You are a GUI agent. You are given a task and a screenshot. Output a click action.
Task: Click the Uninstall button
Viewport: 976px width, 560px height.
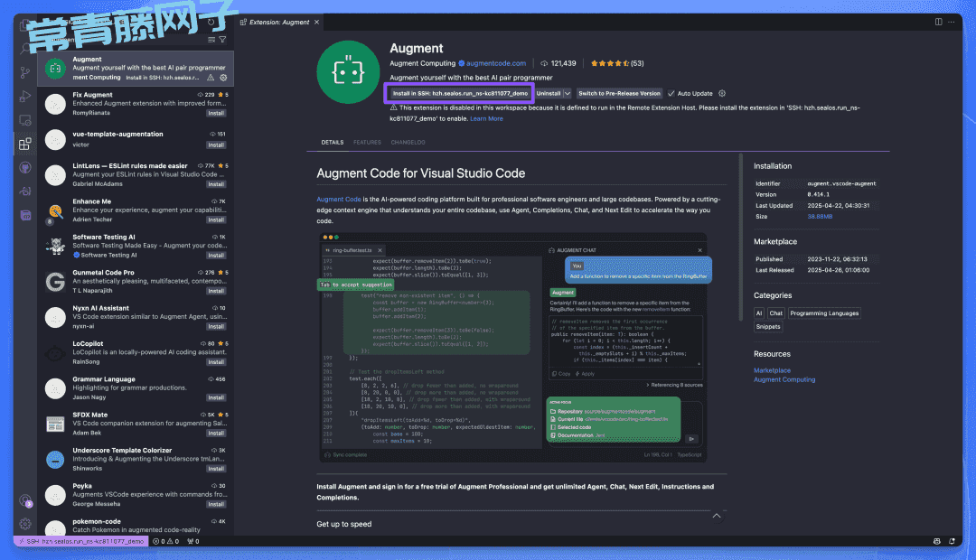(x=549, y=93)
